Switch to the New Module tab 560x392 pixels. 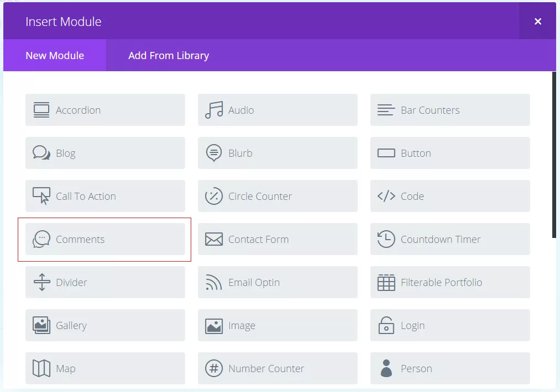55,55
